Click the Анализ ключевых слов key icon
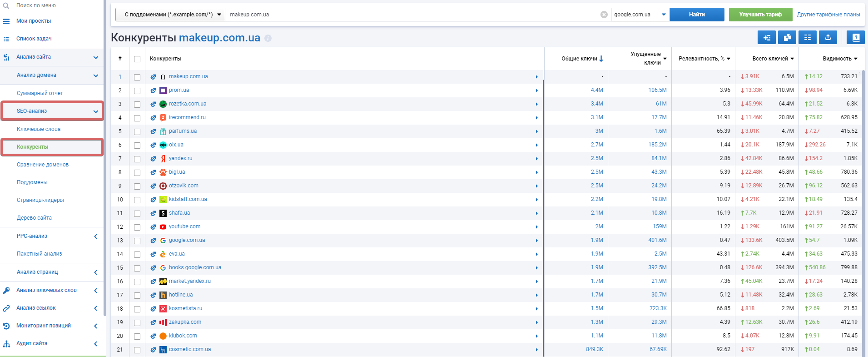This screenshot has height=357, width=868. click(x=6, y=291)
